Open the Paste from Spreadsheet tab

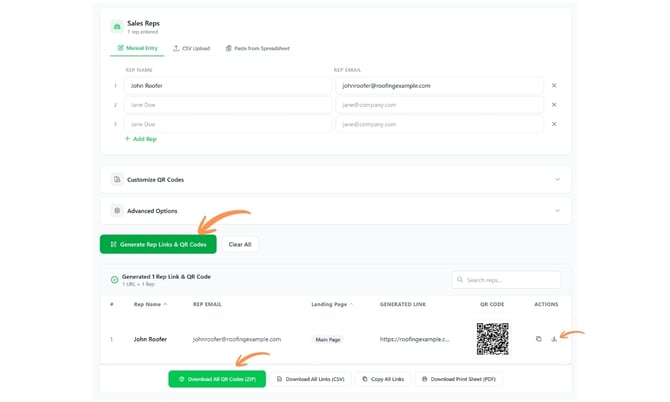click(x=257, y=48)
